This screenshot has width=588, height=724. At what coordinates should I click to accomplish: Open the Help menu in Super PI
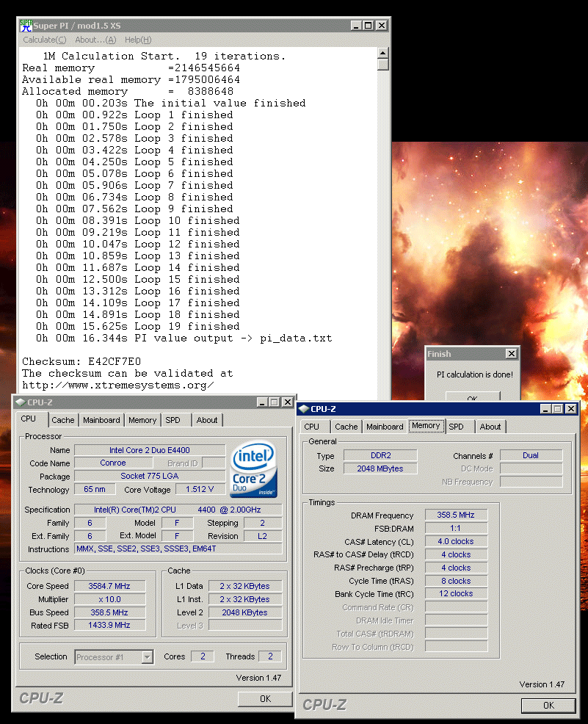tap(138, 40)
